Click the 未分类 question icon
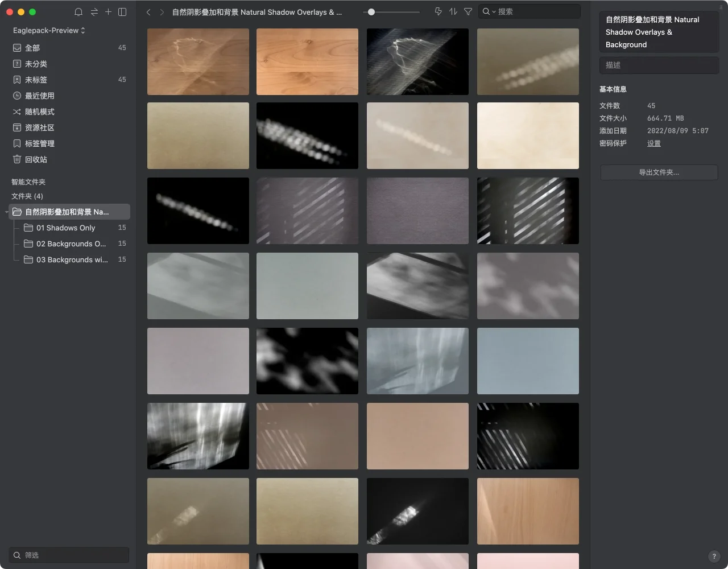The image size is (728, 569). tap(17, 64)
